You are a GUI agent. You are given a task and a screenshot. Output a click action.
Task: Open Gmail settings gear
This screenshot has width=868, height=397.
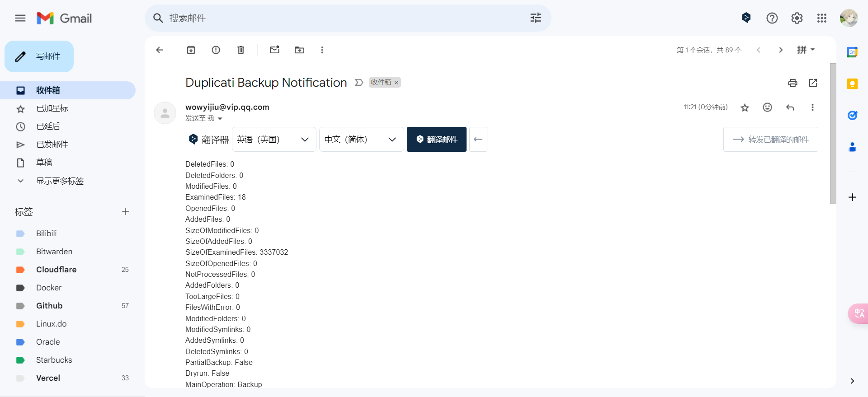point(797,18)
